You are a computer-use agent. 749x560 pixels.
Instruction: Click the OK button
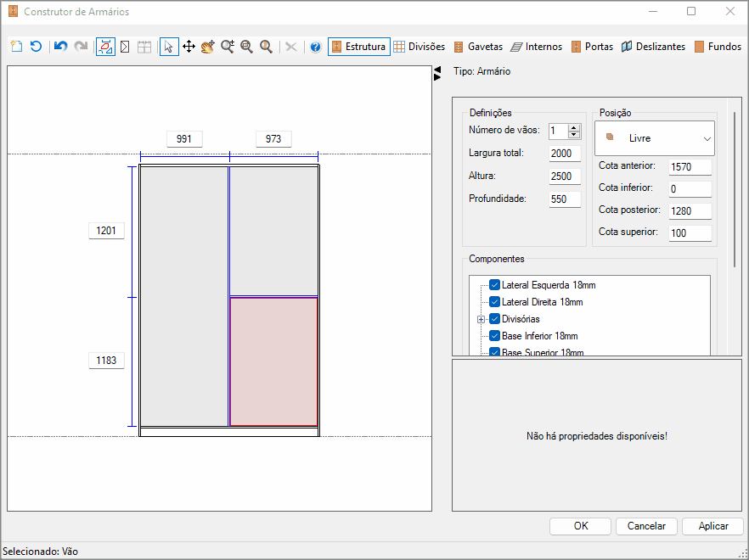pos(580,526)
